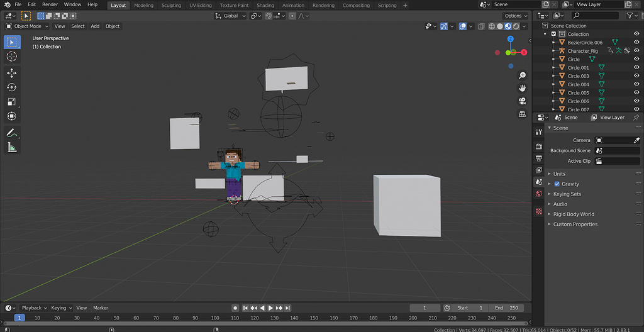Open the viewport Add menu

click(x=95, y=26)
